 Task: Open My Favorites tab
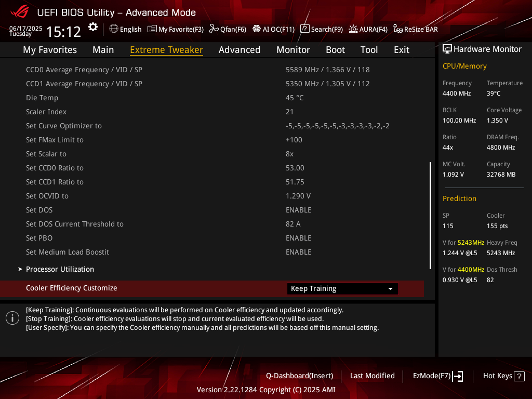(x=50, y=50)
